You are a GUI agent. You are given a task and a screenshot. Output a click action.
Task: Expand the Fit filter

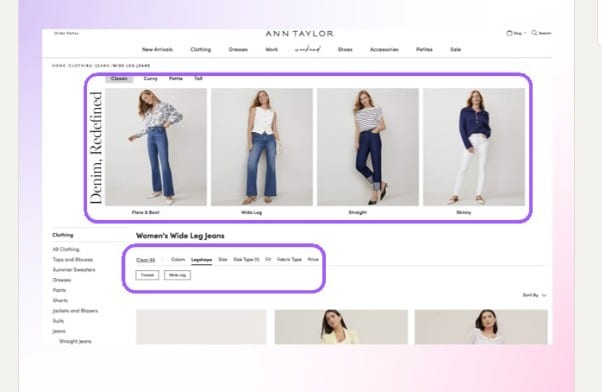[x=268, y=260]
